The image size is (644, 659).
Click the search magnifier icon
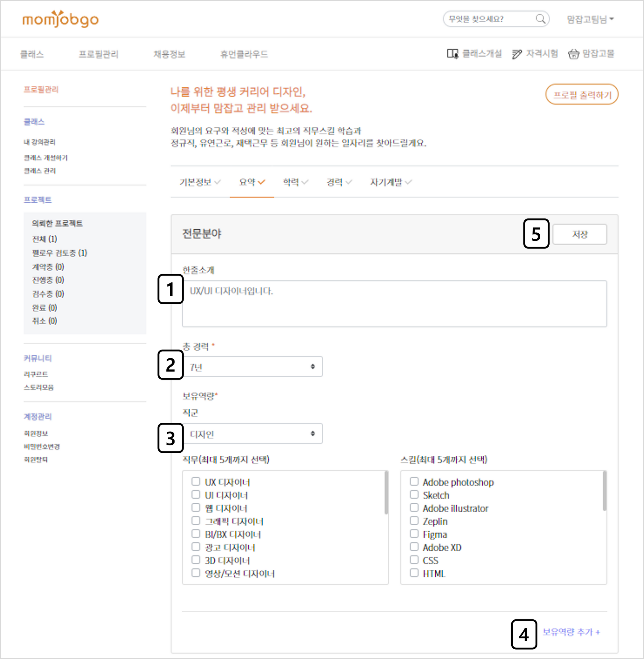540,19
